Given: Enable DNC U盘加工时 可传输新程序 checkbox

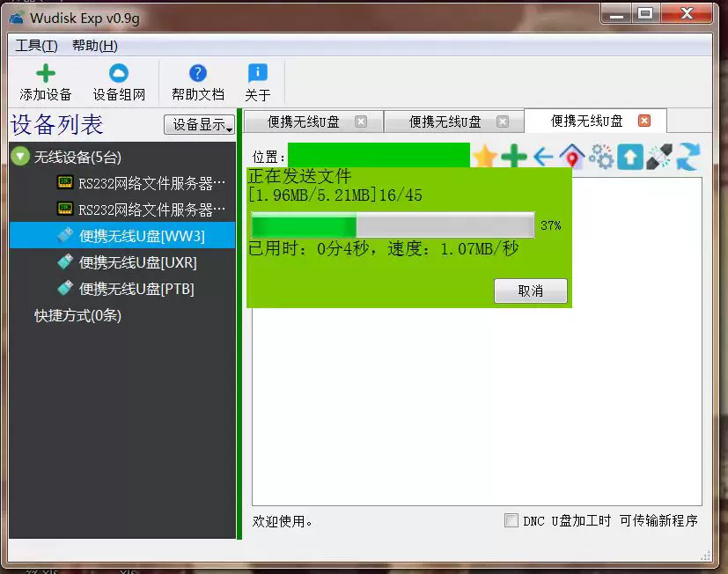Looking at the screenshot, I should (x=511, y=520).
